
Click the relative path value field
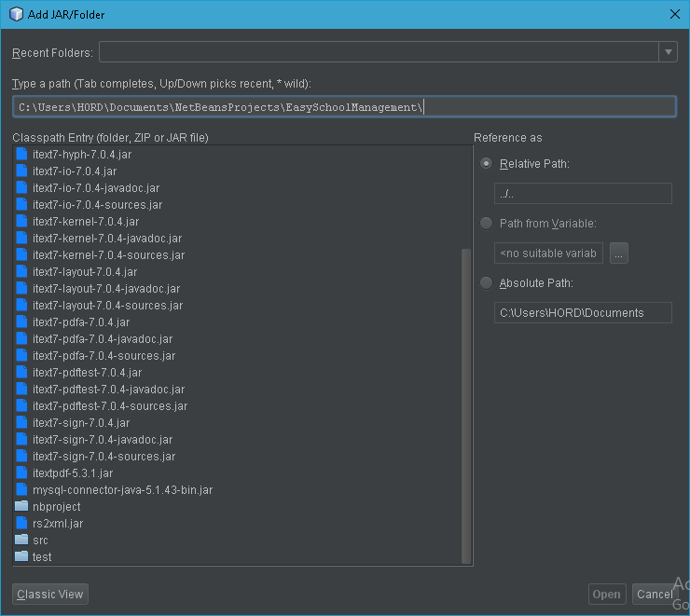(x=583, y=194)
